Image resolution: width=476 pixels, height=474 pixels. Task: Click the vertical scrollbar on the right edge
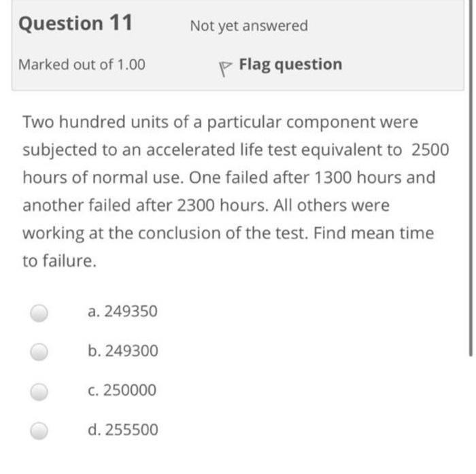(x=471, y=177)
